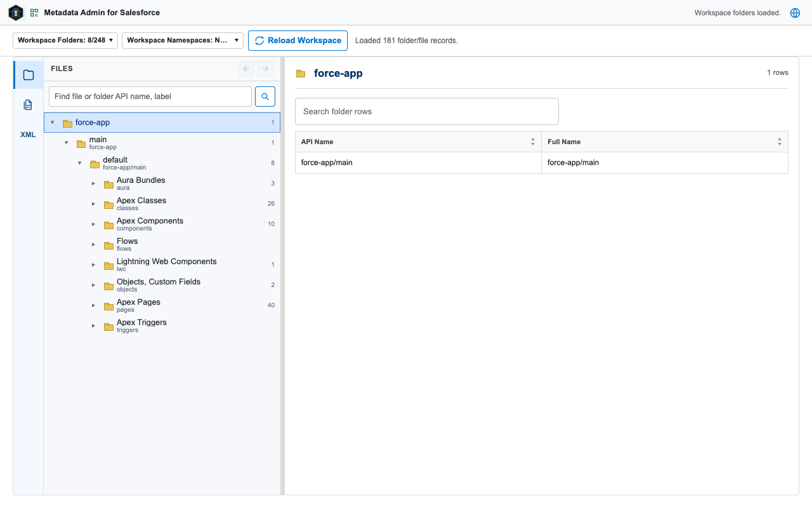Select the Flows tree row label
Viewport: 812px width, 508px height.
(x=127, y=241)
